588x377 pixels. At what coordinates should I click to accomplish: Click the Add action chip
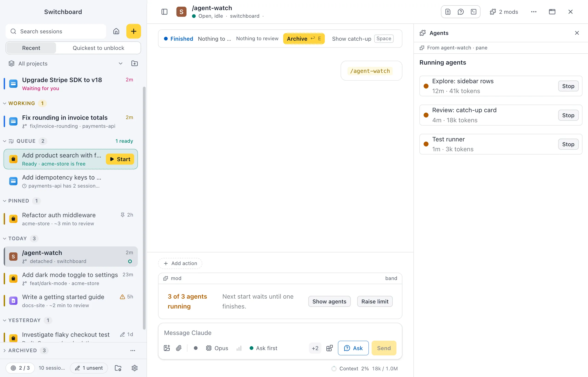coord(180,263)
